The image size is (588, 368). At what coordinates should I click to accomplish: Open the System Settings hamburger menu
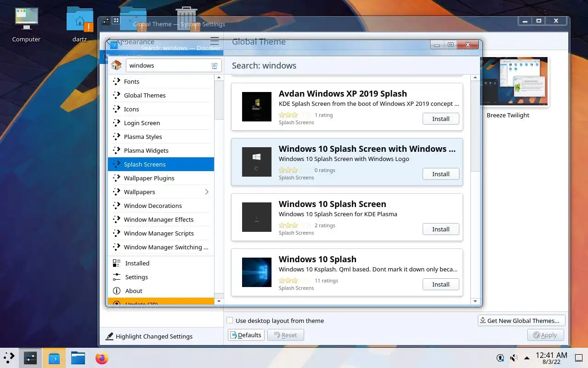(x=215, y=41)
